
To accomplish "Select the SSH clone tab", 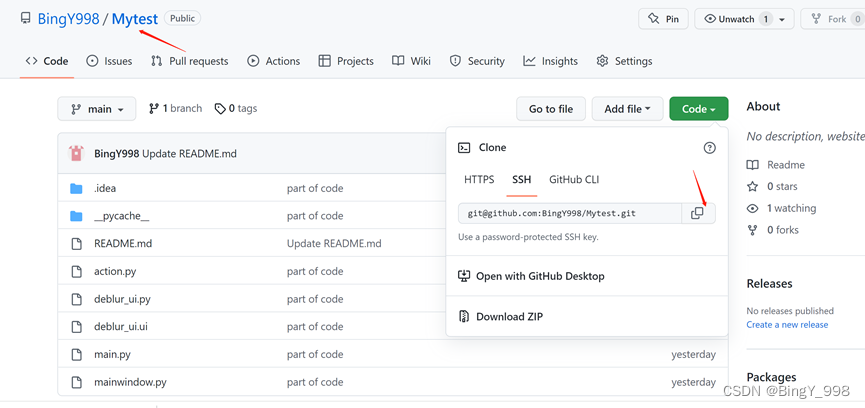I will (522, 180).
